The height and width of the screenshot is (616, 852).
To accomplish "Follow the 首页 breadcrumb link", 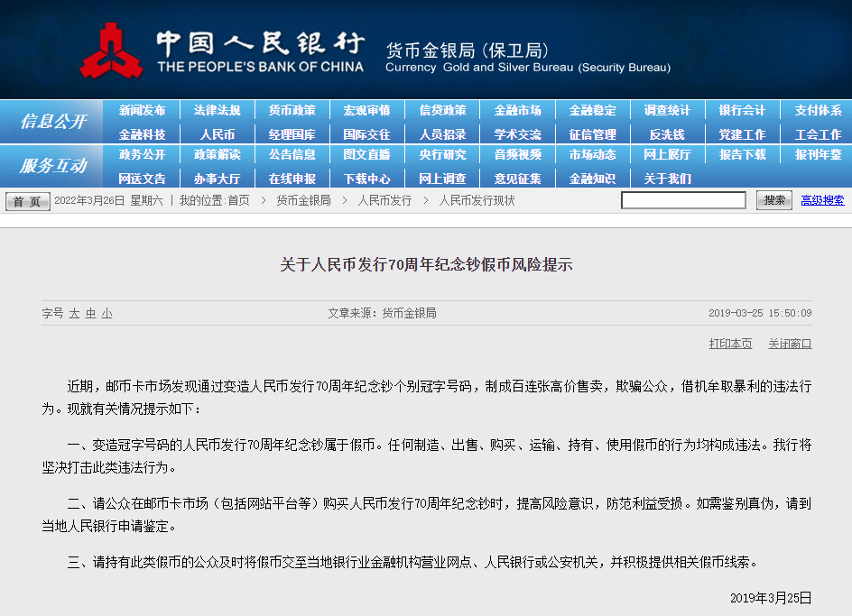I will click(238, 200).
